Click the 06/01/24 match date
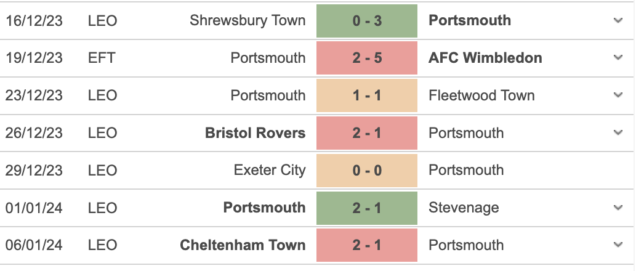Viewport: 644px width, 271px height. 34,245
